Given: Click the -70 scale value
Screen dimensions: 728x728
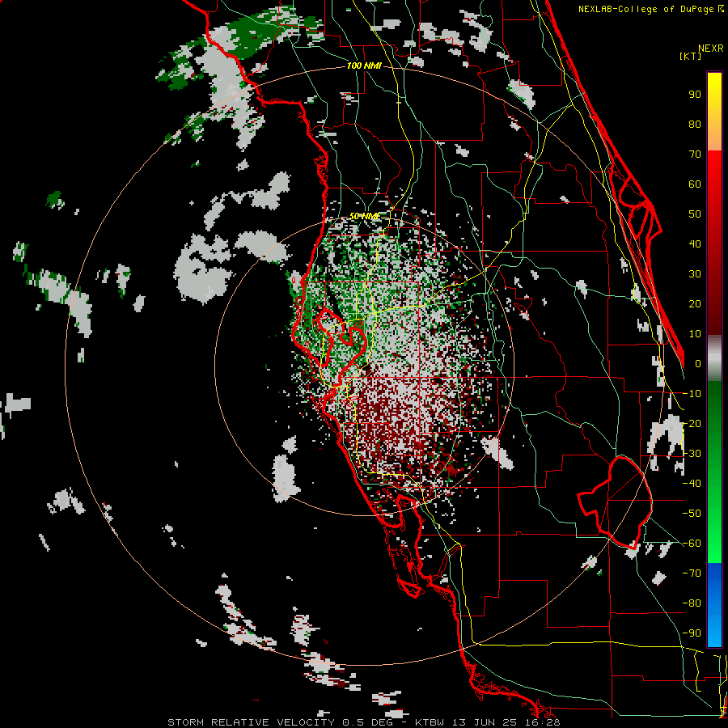Looking at the screenshot, I should pyautogui.click(x=692, y=573).
